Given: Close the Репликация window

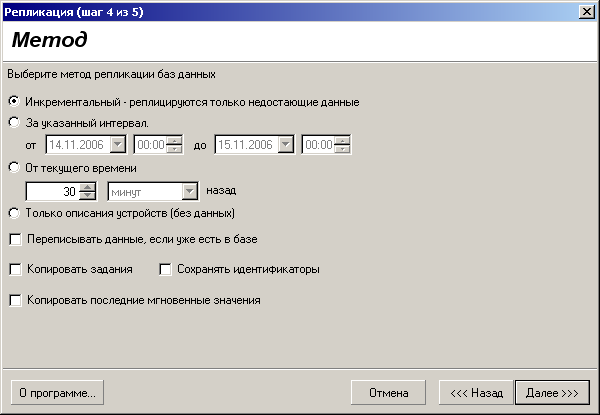Looking at the screenshot, I should [587, 12].
